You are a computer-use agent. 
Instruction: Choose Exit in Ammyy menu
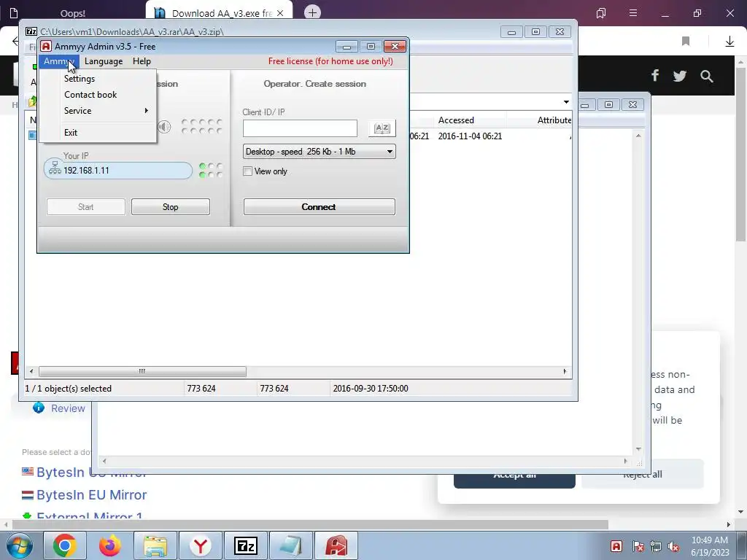(71, 133)
